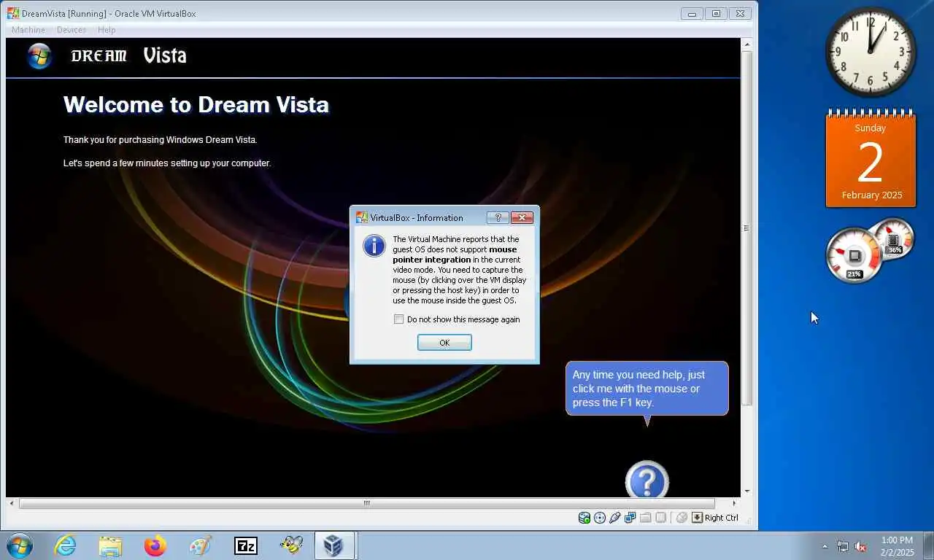This screenshot has width=934, height=560.
Task: Click the 'Welcome to Dream Vista' heading
Action: [x=196, y=105]
